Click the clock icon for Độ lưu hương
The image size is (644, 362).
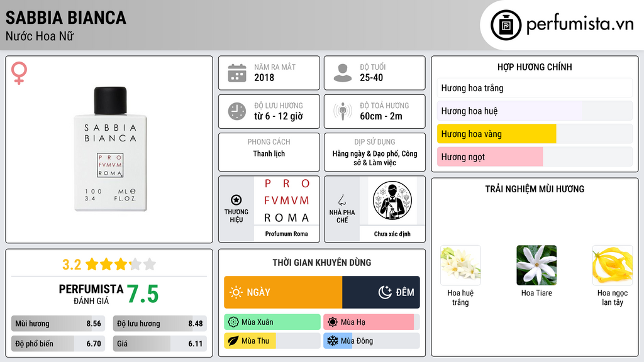[237, 111]
